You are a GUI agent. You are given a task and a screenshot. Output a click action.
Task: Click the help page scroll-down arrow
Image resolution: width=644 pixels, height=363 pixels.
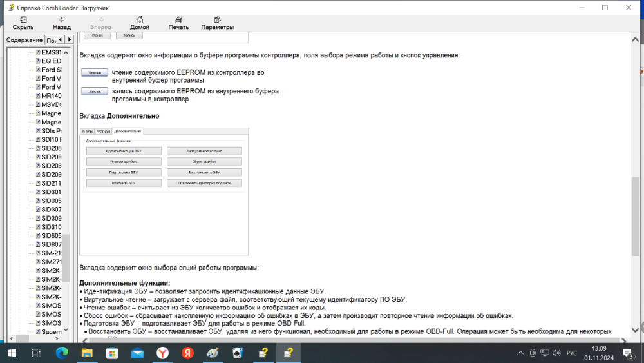(635, 330)
